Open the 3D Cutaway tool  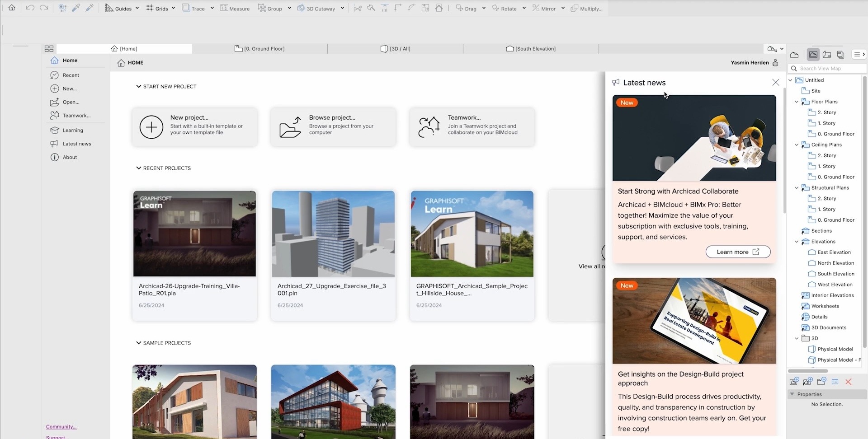(x=316, y=8)
